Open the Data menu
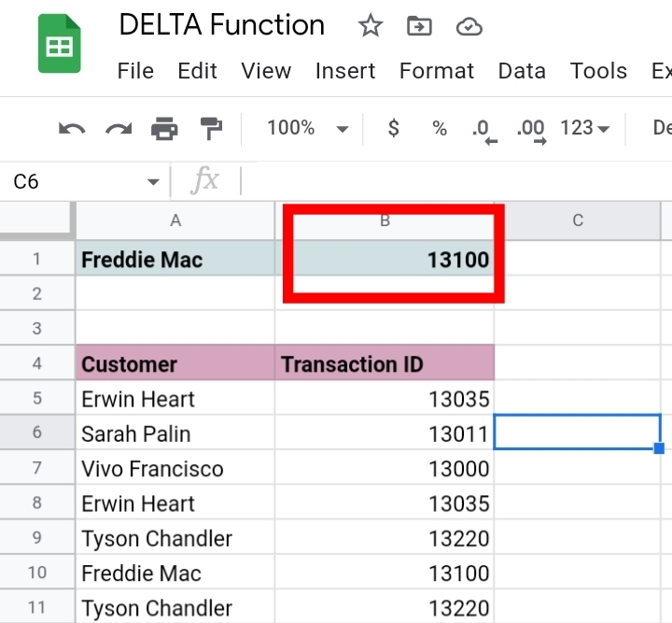The height and width of the screenshot is (623, 672). [522, 71]
